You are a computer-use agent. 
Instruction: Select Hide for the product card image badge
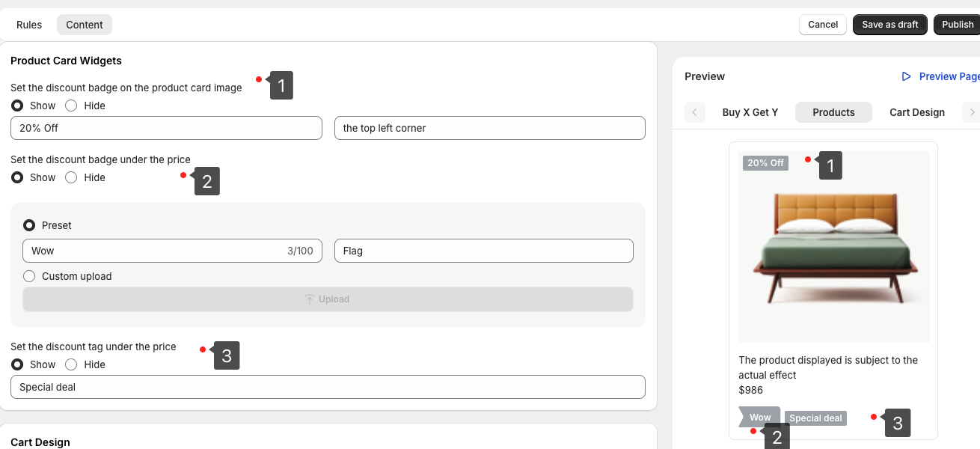tap(72, 106)
